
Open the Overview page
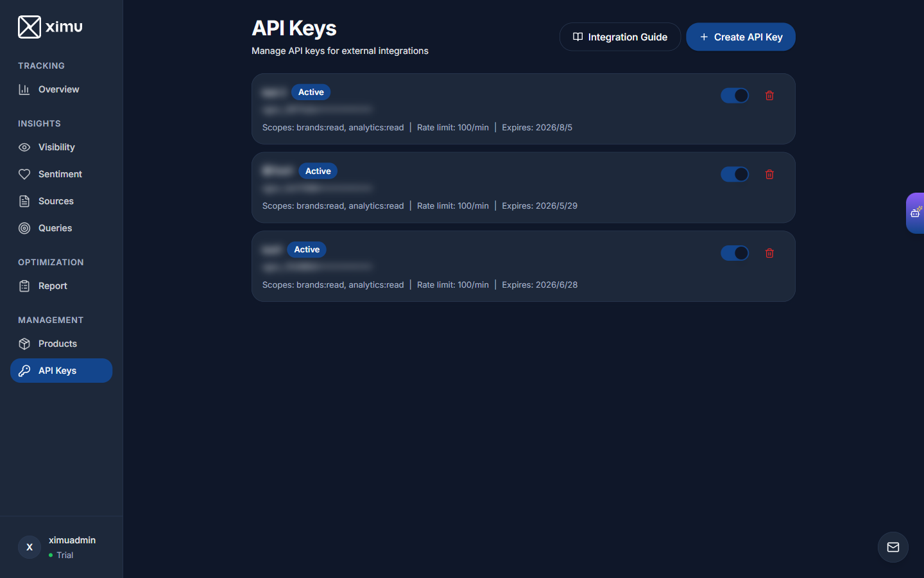click(x=61, y=89)
